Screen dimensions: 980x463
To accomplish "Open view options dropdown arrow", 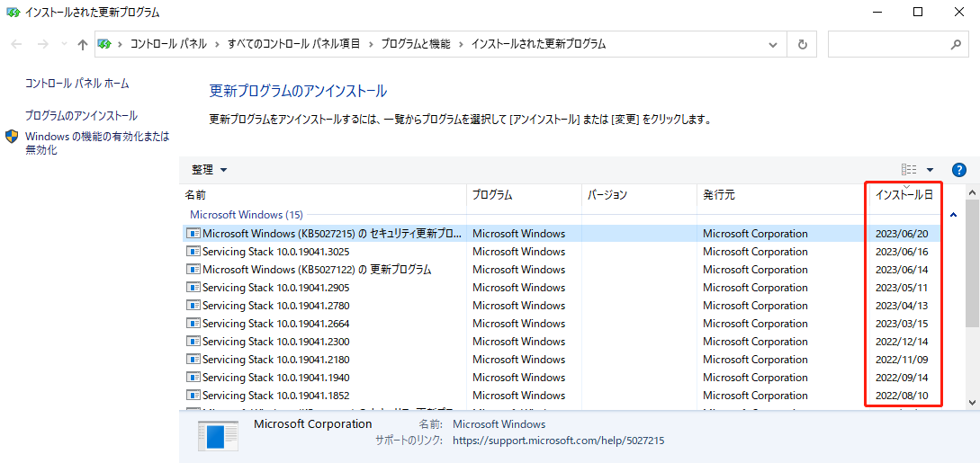I will 930,170.
